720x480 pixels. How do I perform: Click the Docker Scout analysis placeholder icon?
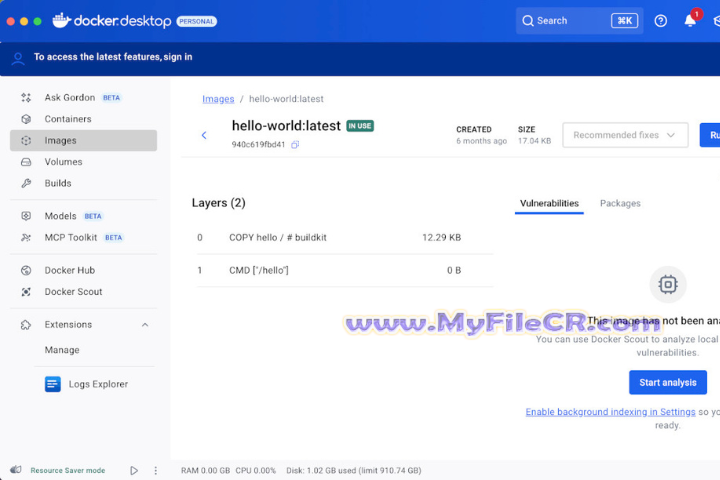pos(668,284)
